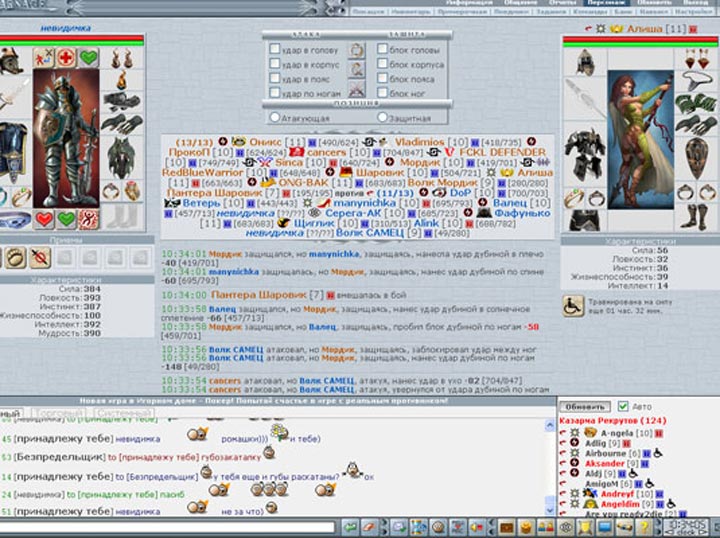The image size is (720, 538).
Task: Click the red cross heal icon
Action: click(x=66, y=58)
